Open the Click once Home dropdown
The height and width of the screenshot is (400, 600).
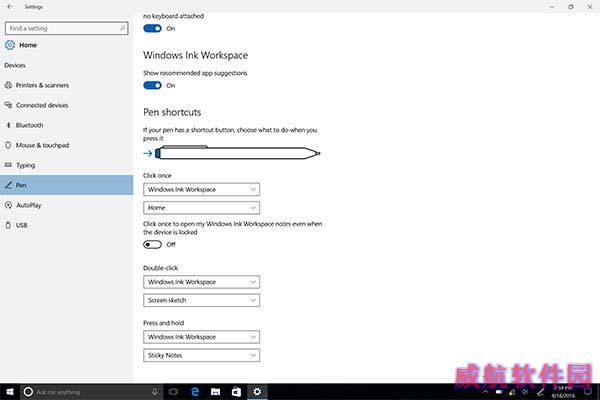(201, 208)
